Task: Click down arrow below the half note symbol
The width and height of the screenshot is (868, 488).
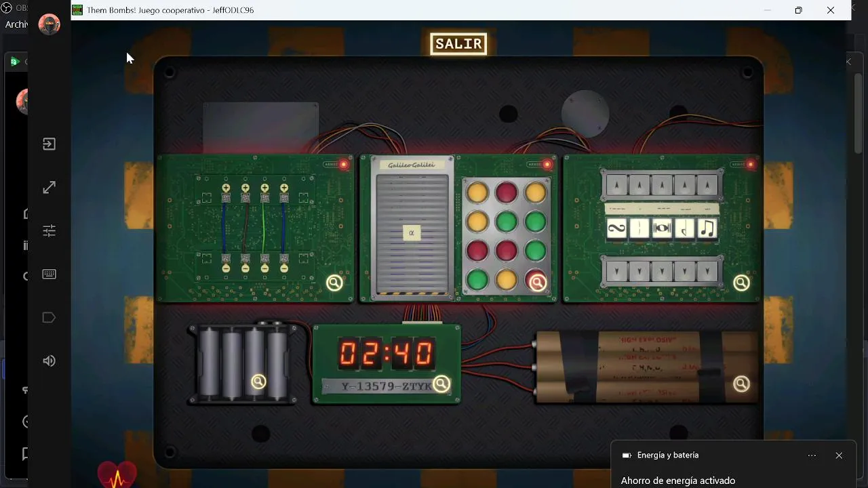Action: [685, 272]
